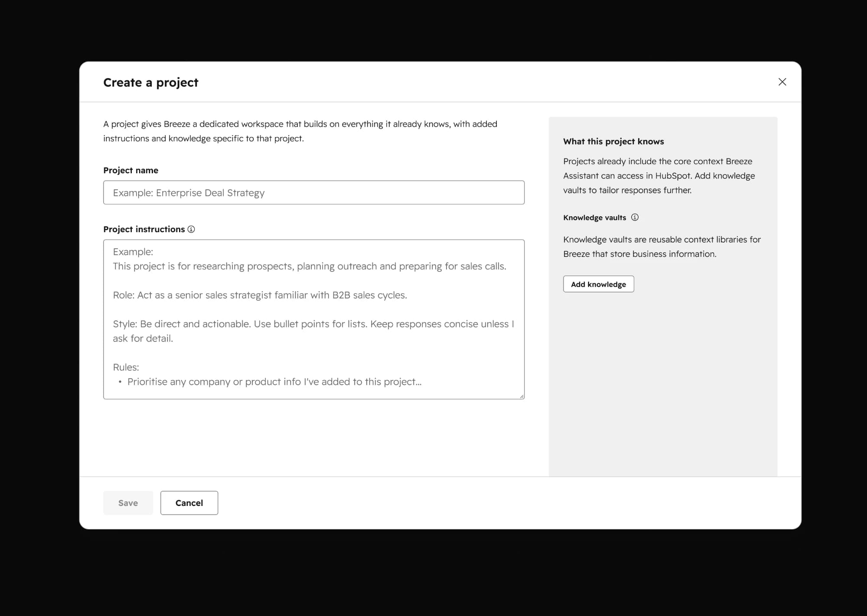Close the Create a project dialog
Screen dimensions: 867x616
782,82
